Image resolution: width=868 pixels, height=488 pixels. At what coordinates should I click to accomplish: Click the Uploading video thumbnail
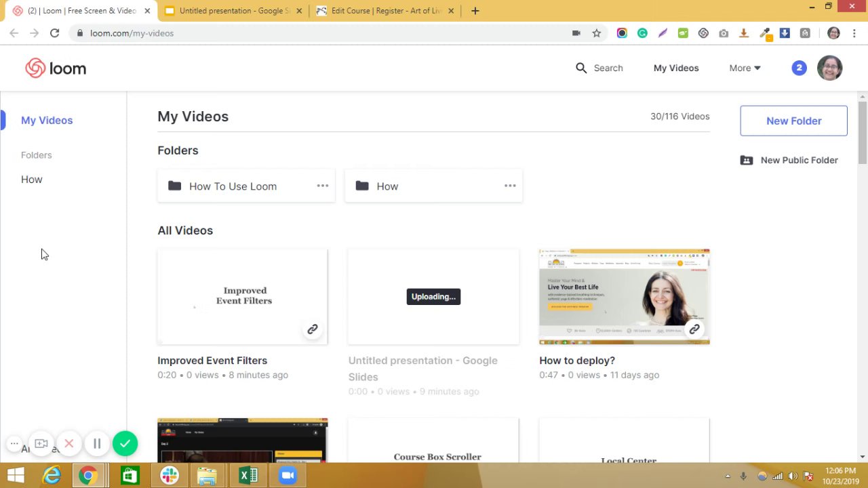(433, 297)
